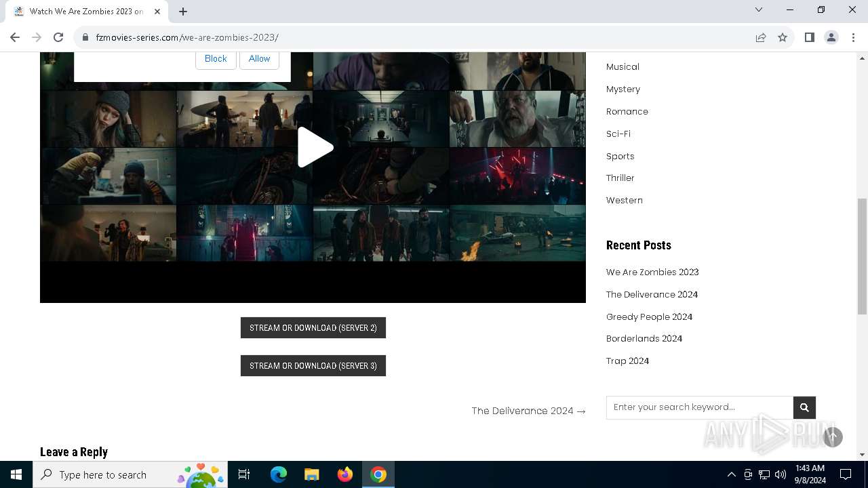Open the Mystery category
The height and width of the screenshot is (488, 868).
pyautogui.click(x=623, y=89)
